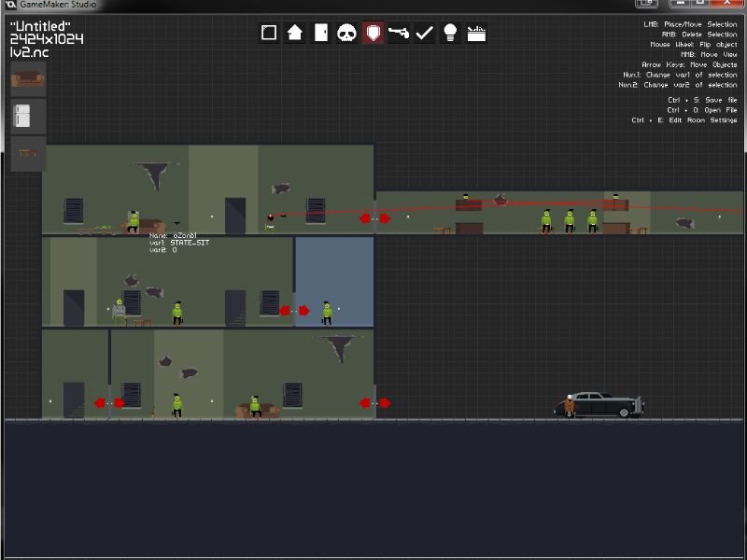Select the small table object in palette
Viewport: 747px width, 560px height.
click(x=28, y=153)
